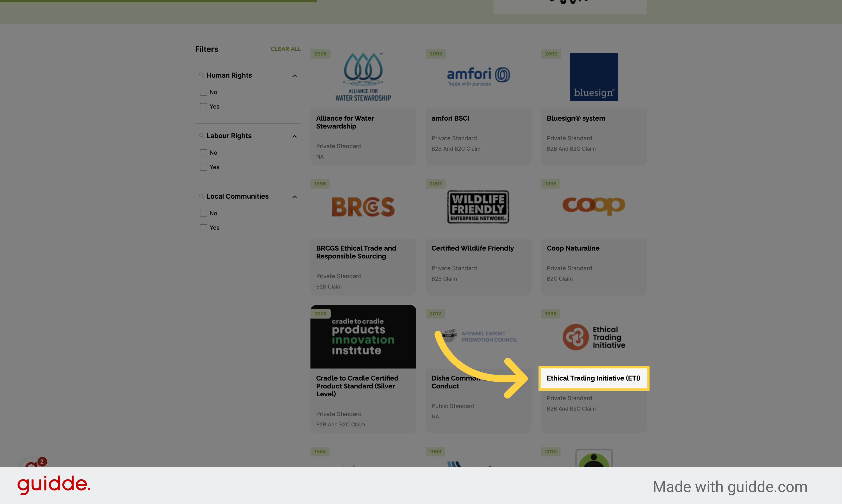Open the red chat widget with badge 2
842x504 pixels.
coord(33,463)
